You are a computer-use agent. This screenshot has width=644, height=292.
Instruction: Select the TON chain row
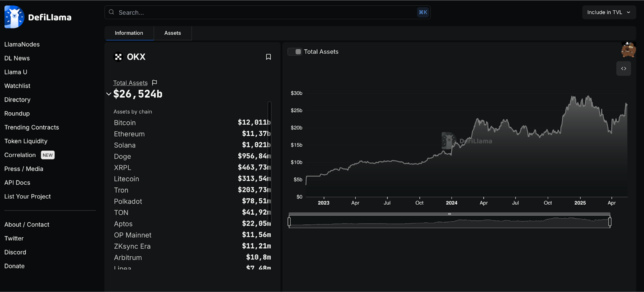tap(192, 212)
